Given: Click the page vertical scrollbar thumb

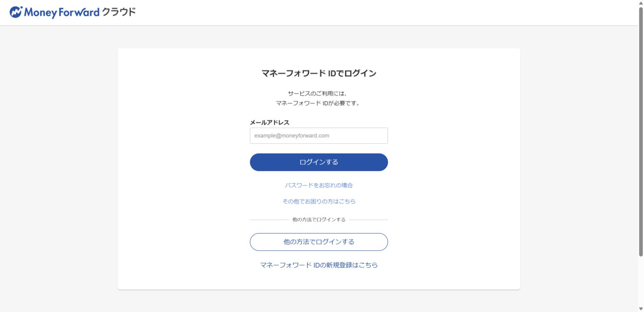Looking at the screenshot, I should coord(641,132).
